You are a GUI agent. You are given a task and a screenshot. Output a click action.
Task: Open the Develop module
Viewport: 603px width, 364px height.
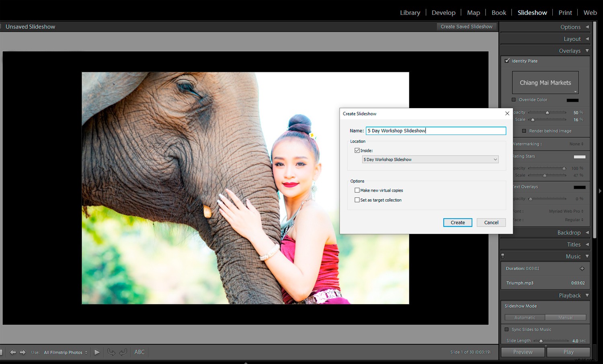pyautogui.click(x=443, y=12)
